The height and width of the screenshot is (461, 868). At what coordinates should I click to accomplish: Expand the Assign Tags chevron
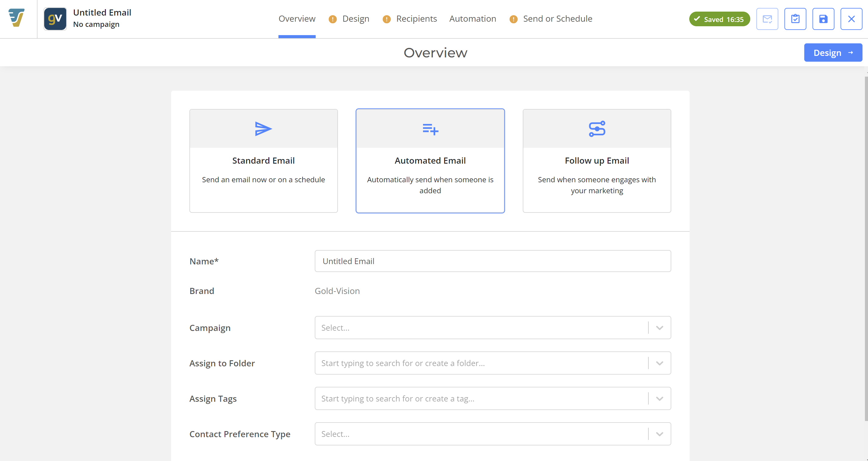[x=659, y=399]
